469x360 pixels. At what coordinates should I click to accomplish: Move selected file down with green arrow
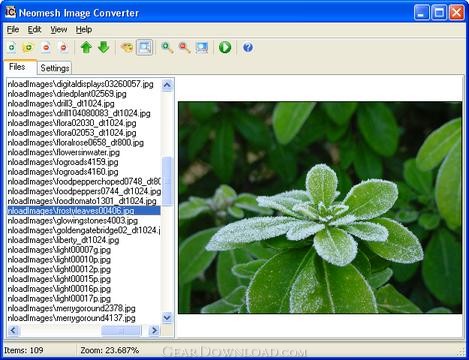pos(104,48)
